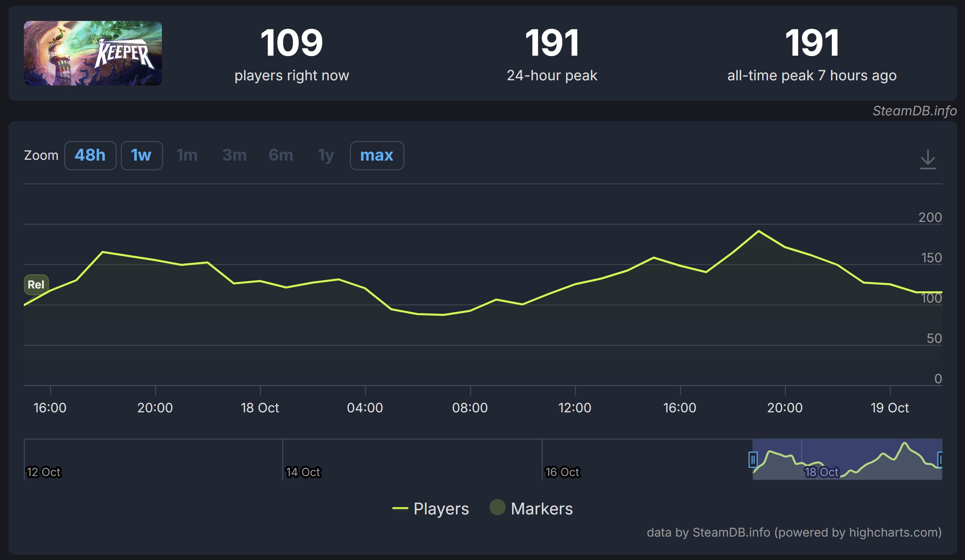The width and height of the screenshot is (965, 560).
Task: Click the chart peak near 191 players
Action: pos(759,231)
